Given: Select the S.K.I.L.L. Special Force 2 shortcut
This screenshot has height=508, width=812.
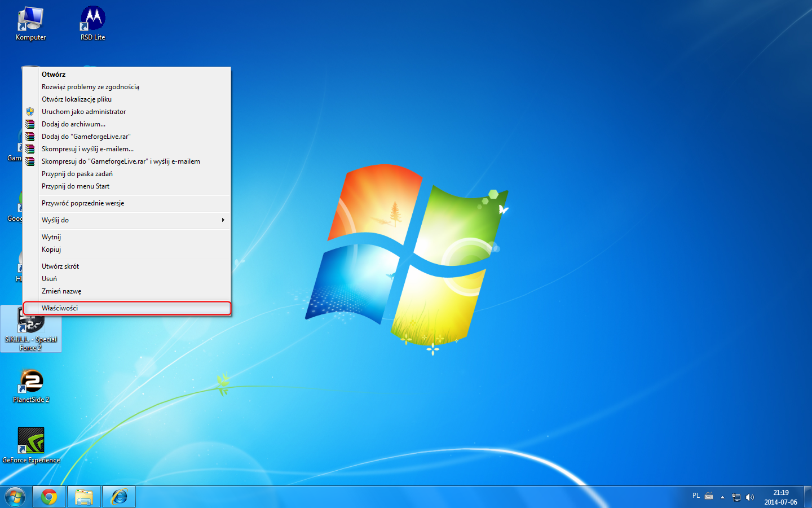Looking at the screenshot, I should pos(31,329).
